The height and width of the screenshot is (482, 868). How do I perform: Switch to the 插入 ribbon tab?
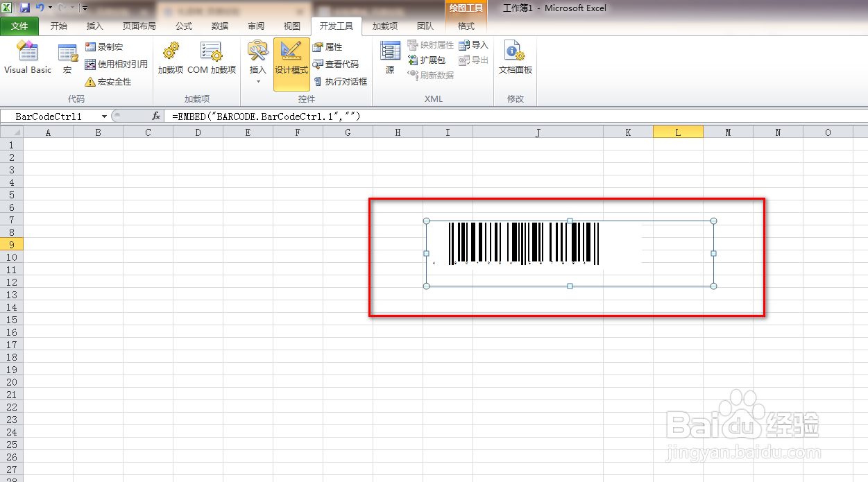[x=95, y=26]
